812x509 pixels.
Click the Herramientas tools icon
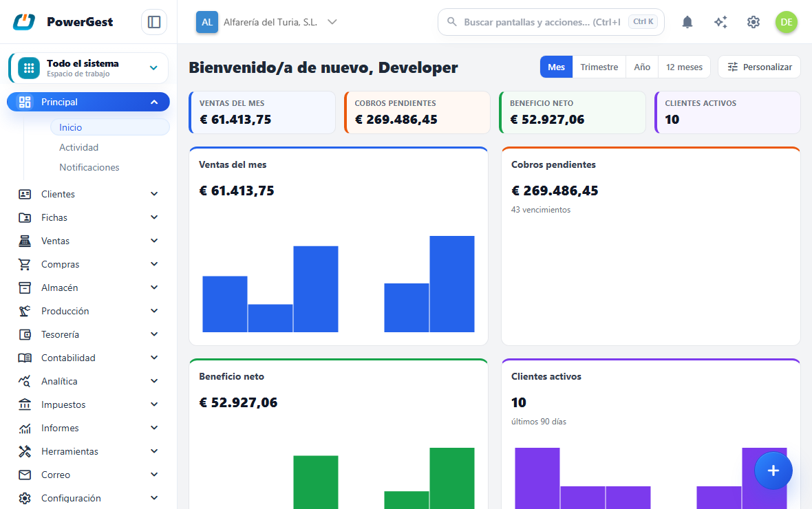(x=25, y=451)
